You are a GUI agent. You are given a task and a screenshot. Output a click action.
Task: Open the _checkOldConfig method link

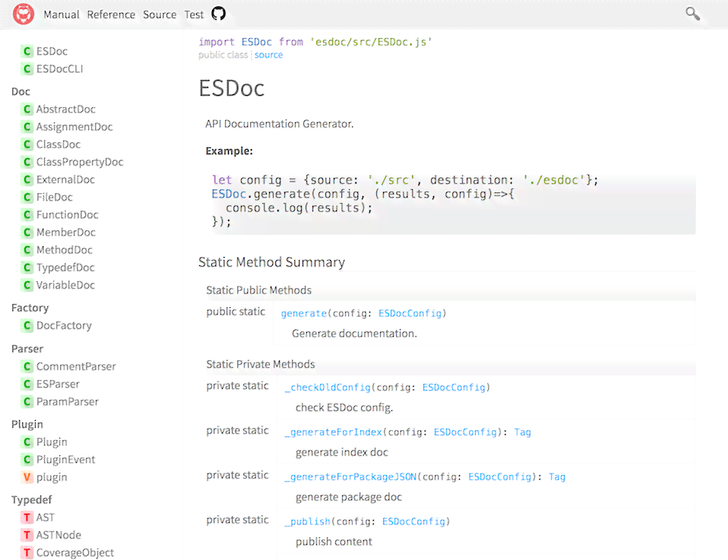[328, 388]
